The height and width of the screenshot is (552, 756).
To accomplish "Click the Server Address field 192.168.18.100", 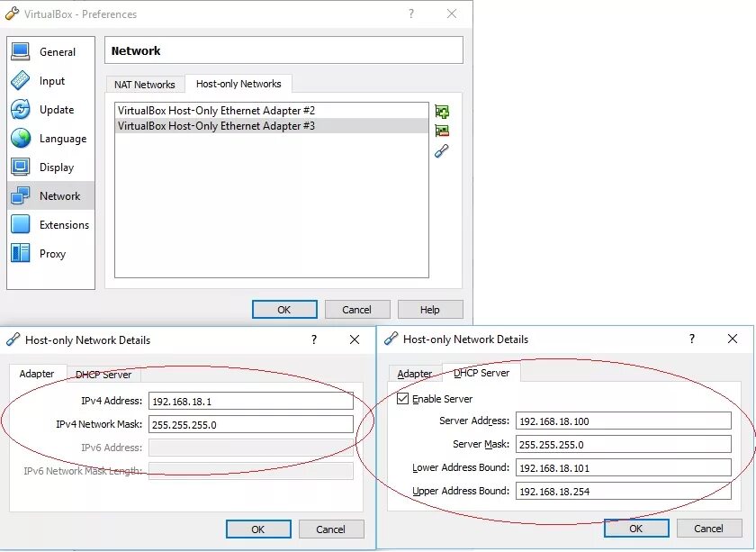I will (x=624, y=421).
